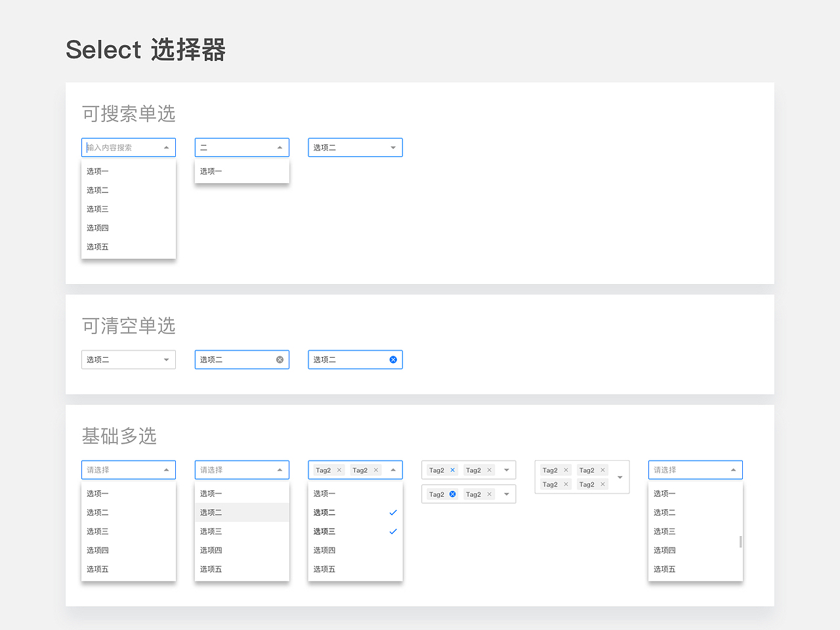Remove the first Tag2 chip with its × icon
Screen dimensions: 840x630
338,470
